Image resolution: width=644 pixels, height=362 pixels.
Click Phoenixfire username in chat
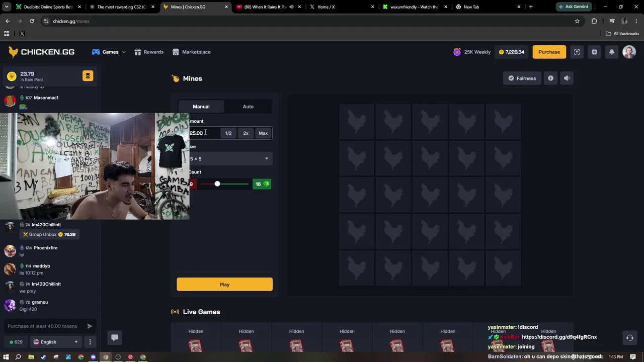[x=45, y=248]
